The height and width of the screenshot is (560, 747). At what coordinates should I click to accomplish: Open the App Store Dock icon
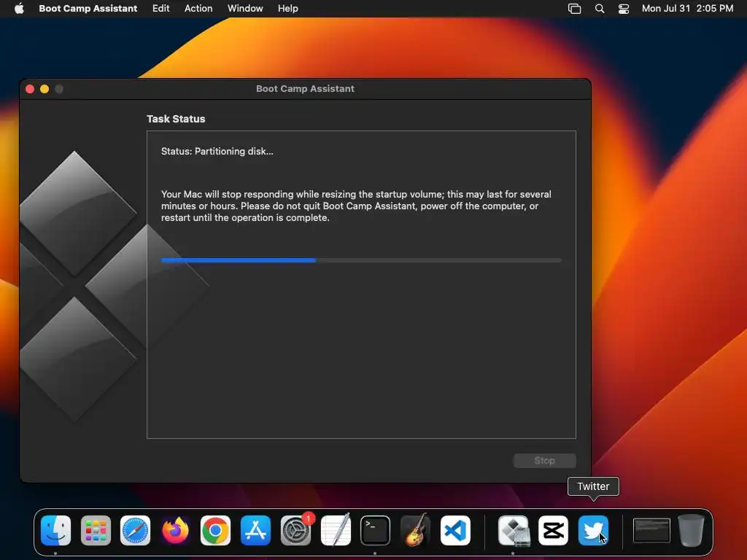click(255, 530)
